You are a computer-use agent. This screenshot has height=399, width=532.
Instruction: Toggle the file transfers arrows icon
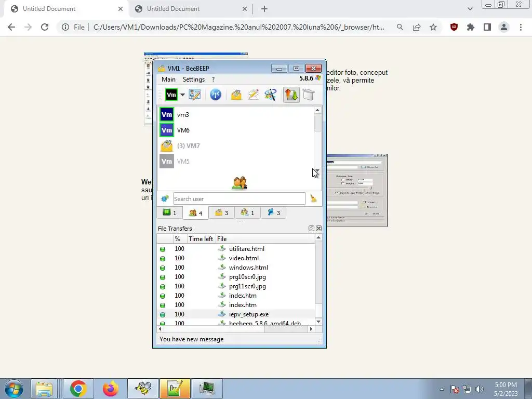coord(291,95)
